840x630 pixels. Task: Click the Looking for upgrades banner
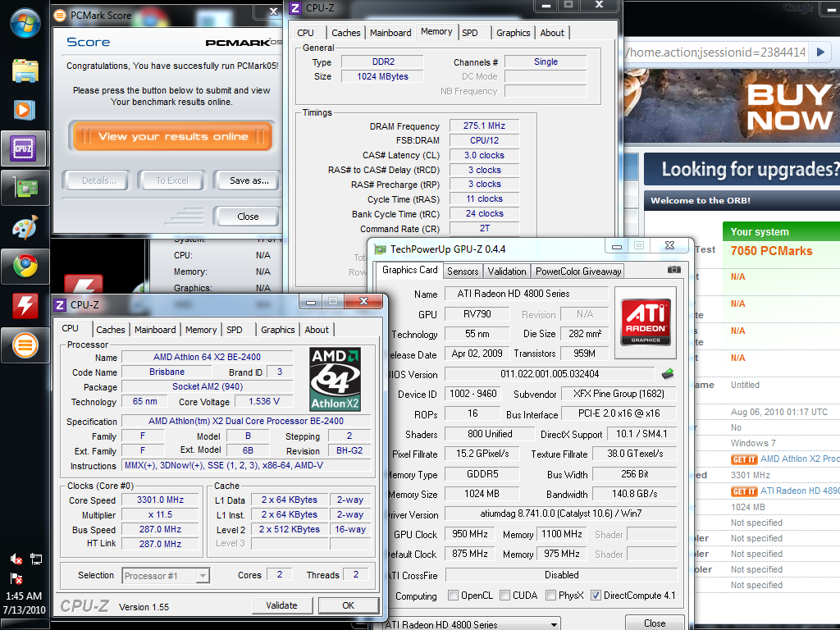(x=742, y=169)
